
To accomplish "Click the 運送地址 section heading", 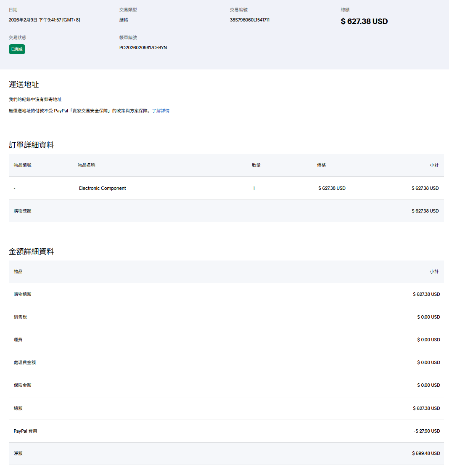I will point(24,85).
